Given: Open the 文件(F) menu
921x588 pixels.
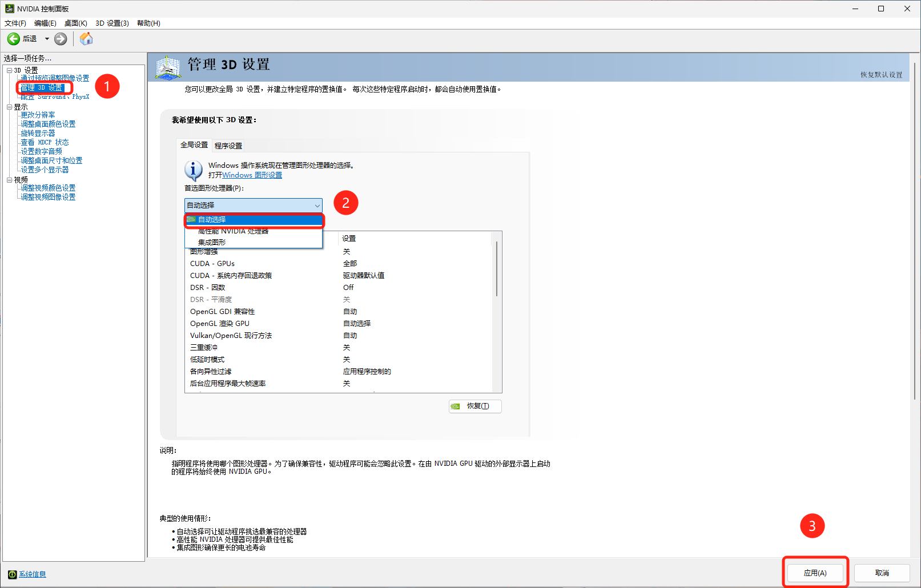Looking at the screenshot, I should pyautogui.click(x=15, y=23).
